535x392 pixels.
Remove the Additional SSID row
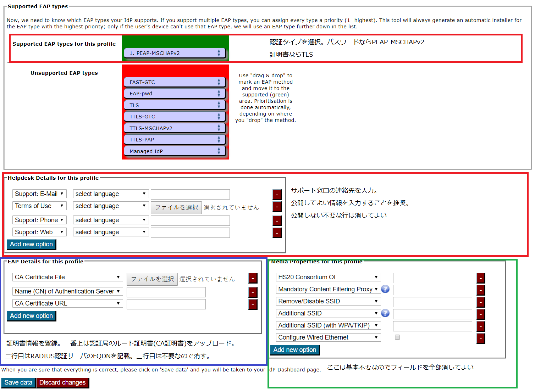point(481,314)
